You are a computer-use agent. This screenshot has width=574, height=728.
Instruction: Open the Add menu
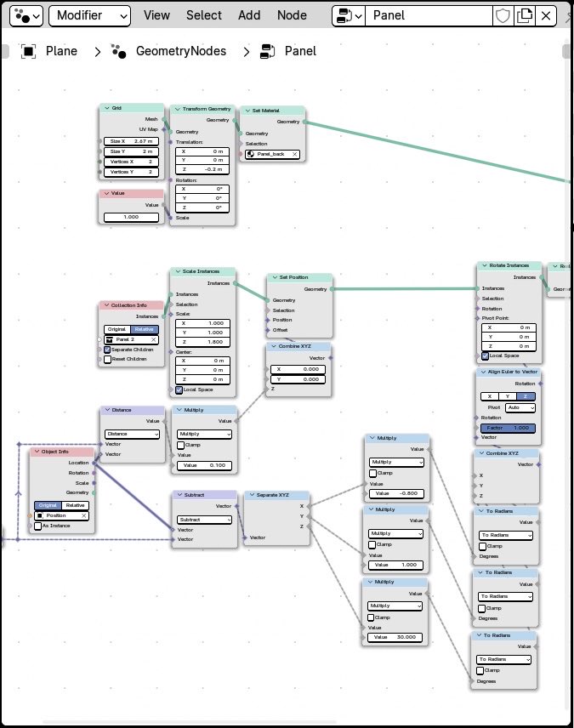[x=249, y=16]
